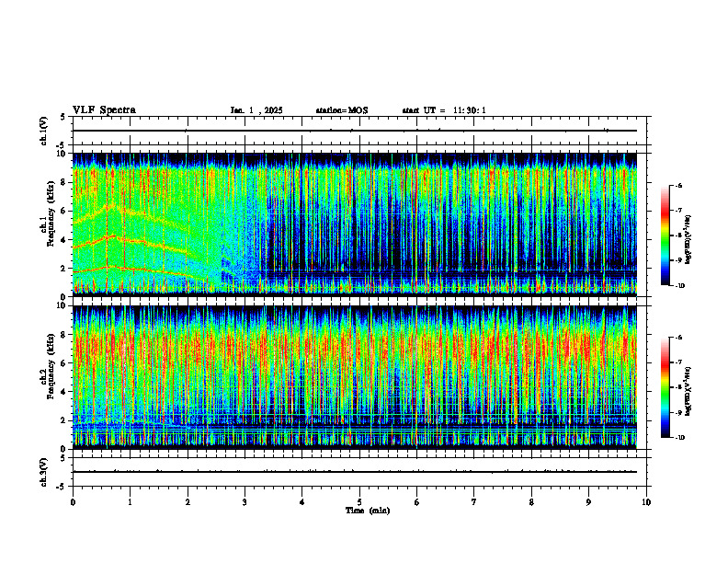Click the ch.2 spectrogram color bar

pos(665,387)
